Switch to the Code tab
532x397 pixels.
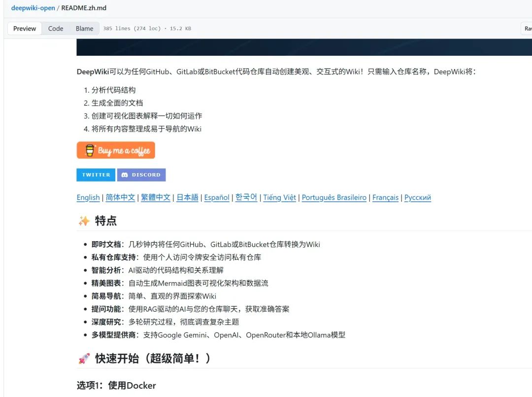[x=56, y=29]
